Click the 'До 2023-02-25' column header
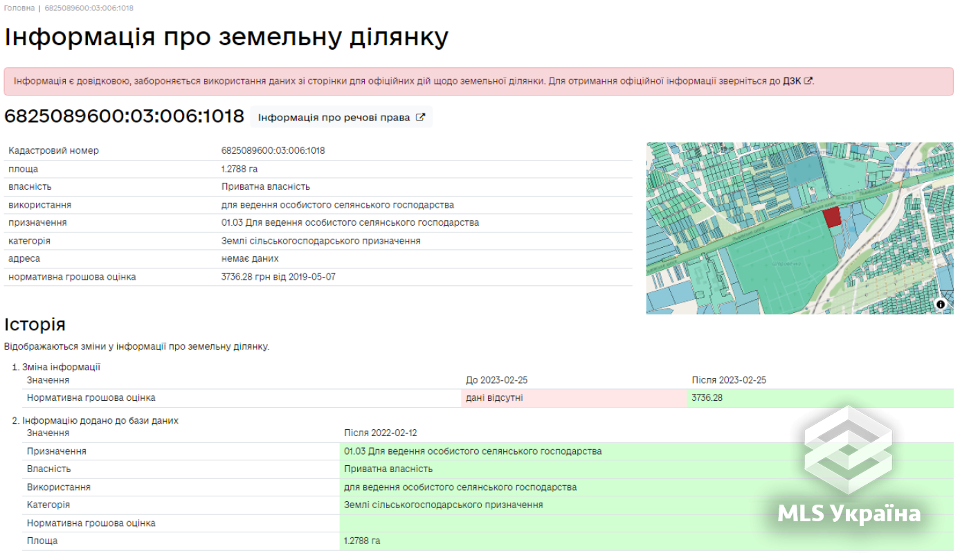This screenshot has height=560, width=969. point(497,380)
